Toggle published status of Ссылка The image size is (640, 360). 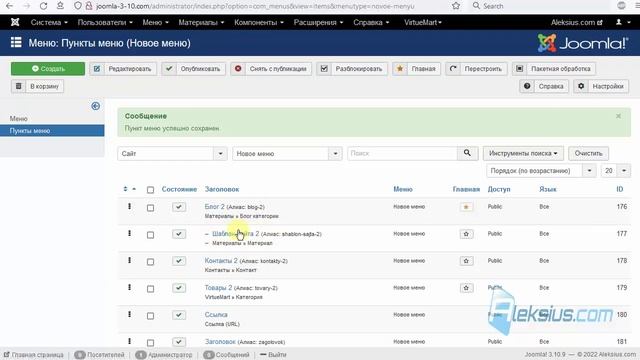[x=179, y=315]
